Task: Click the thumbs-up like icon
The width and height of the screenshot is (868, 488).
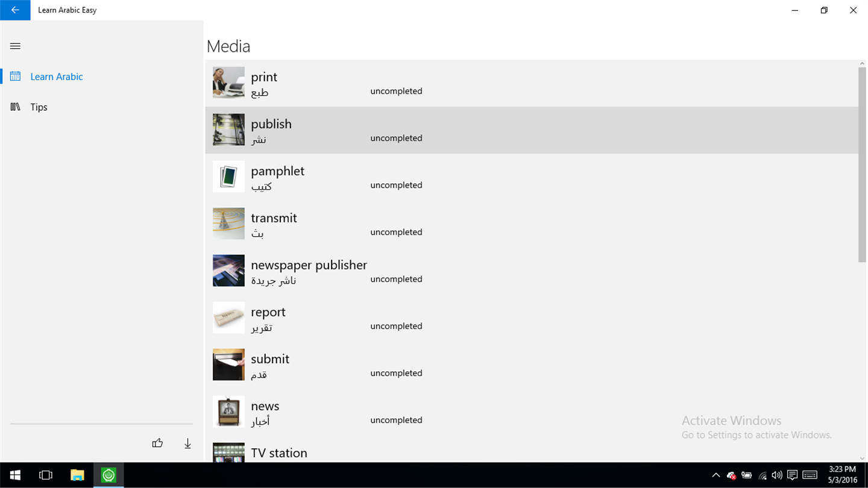Action: point(157,443)
